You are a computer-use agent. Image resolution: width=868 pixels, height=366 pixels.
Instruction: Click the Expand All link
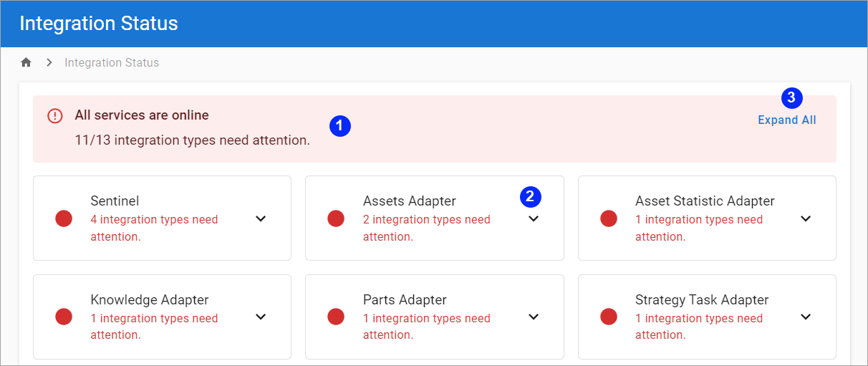[x=786, y=120]
